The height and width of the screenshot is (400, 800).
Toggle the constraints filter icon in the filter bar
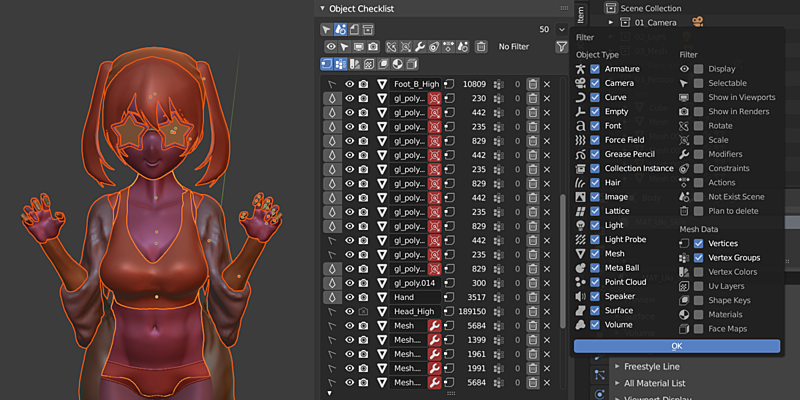click(434, 47)
